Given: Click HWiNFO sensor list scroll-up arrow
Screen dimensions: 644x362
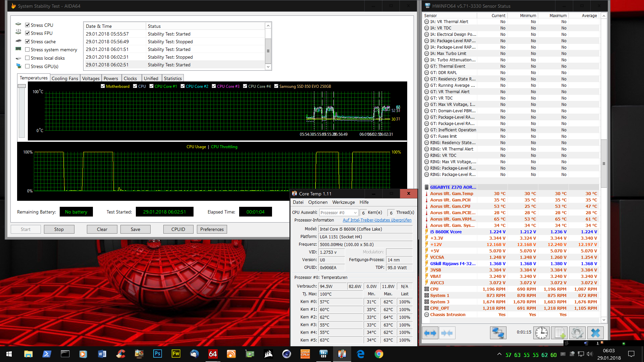Looking at the screenshot, I should [604, 16].
